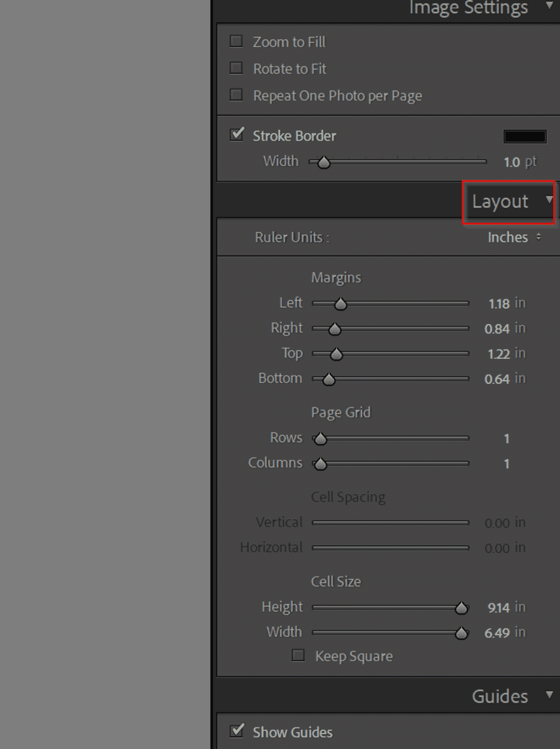Check Repeat One Photo per Page
This screenshot has width=560, height=749.
coord(236,95)
